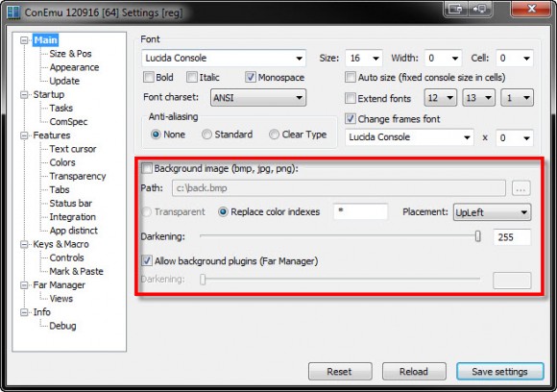The image size is (557, 392).
Task: Open the Extend fonts dropdown showing 13
Action: 478,98
